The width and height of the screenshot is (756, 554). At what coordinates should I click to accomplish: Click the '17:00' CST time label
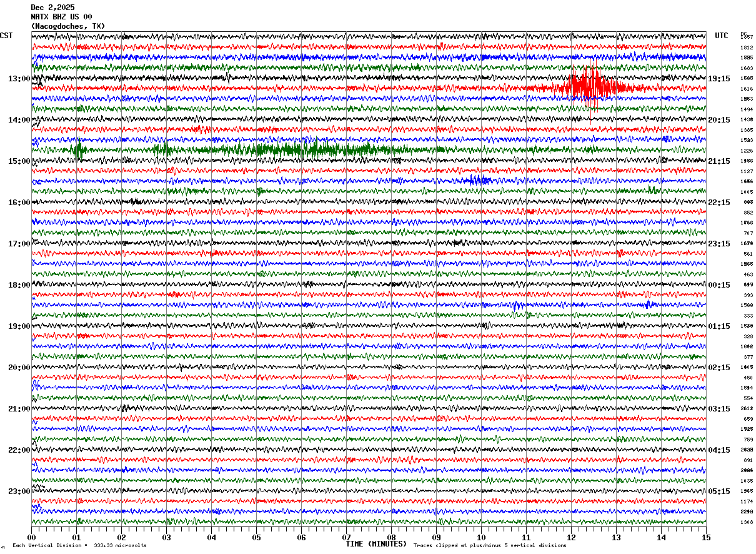[19, 244]
